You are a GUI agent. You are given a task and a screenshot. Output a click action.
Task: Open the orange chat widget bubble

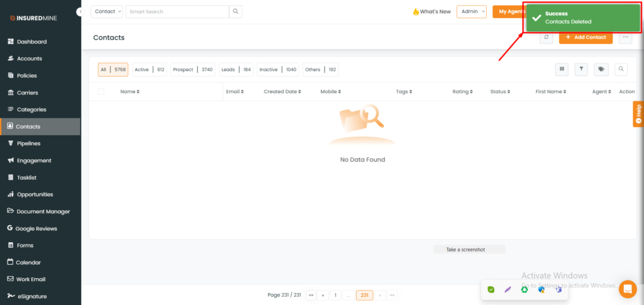(628, 289)
